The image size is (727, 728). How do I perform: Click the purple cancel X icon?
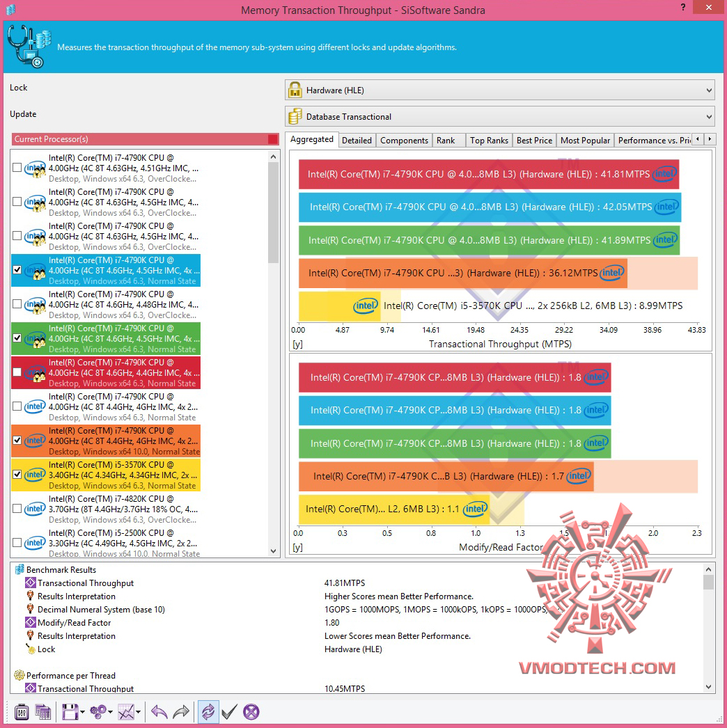point(251,711)
